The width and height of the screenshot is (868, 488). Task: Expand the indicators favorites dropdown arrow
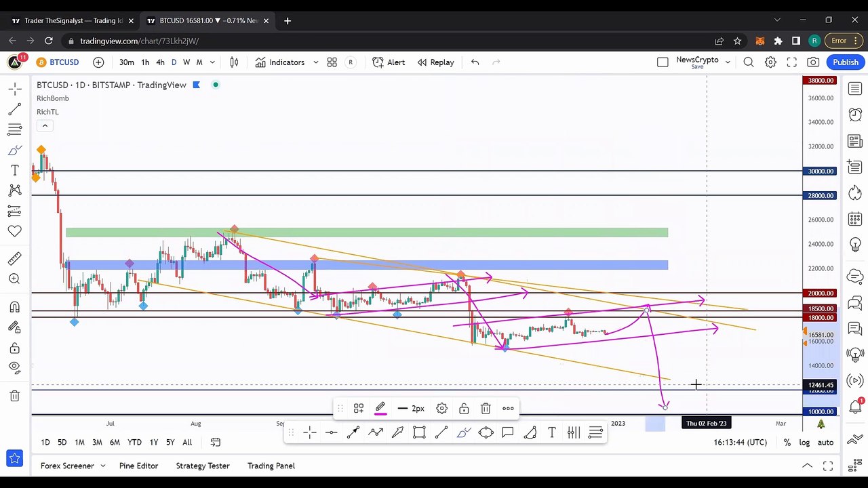(316, 62)
